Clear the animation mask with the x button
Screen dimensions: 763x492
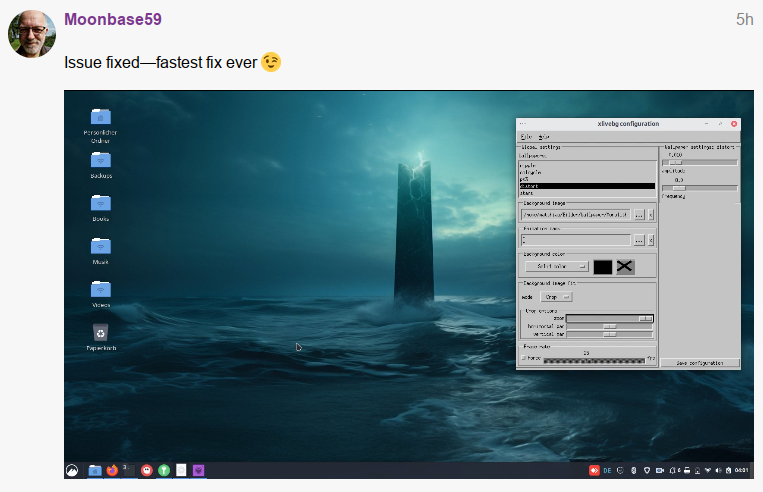click(x=651, y=240)
